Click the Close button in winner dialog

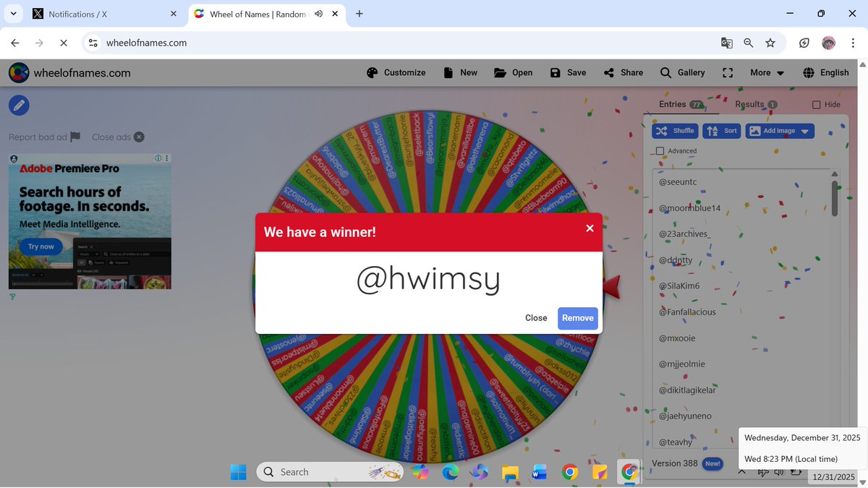pos(536,318)
